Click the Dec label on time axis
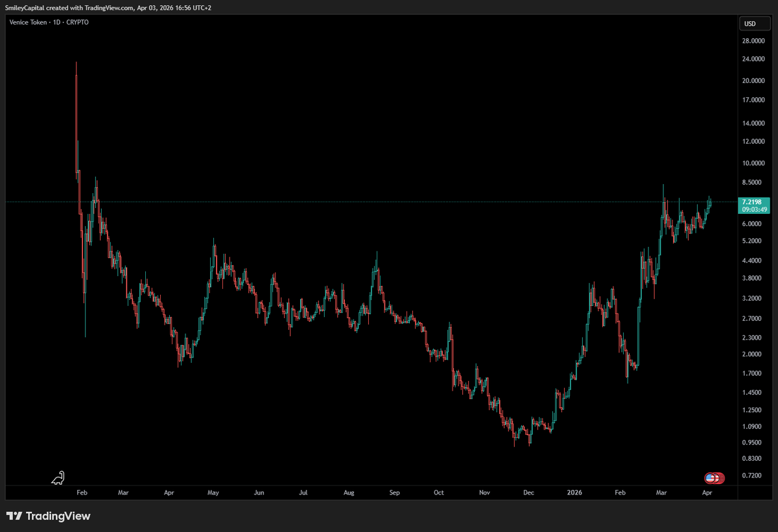 (x=528, y=492)
